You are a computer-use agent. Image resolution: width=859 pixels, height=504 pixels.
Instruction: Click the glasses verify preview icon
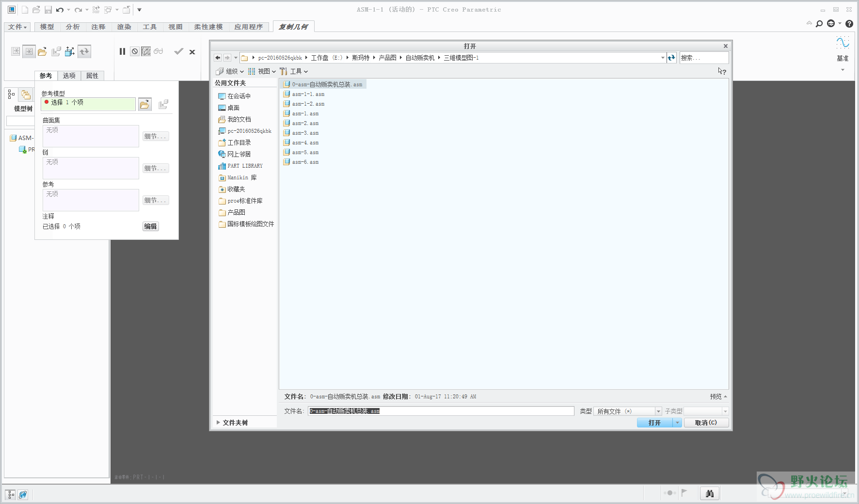point(159,51)
